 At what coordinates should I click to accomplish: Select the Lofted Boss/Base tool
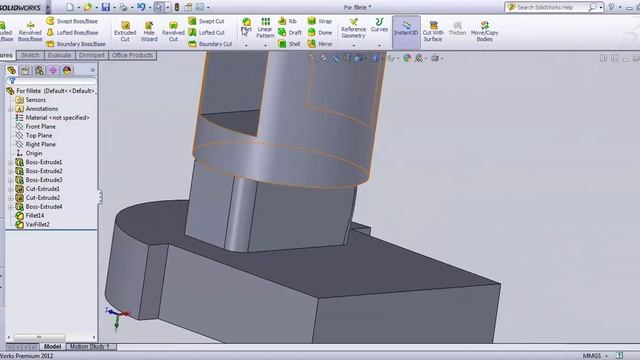pyautogui.click(x=72, y=32)
